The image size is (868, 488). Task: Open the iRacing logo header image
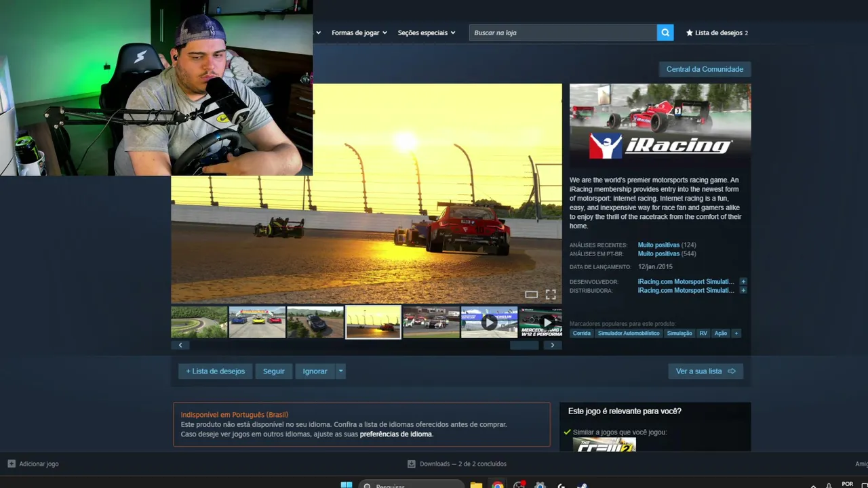pos(660,122)
